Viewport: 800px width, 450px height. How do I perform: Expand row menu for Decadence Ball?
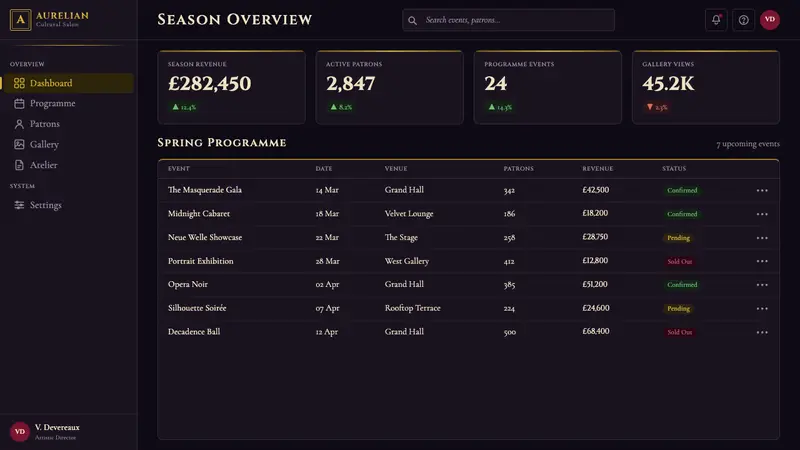point(762,332)
